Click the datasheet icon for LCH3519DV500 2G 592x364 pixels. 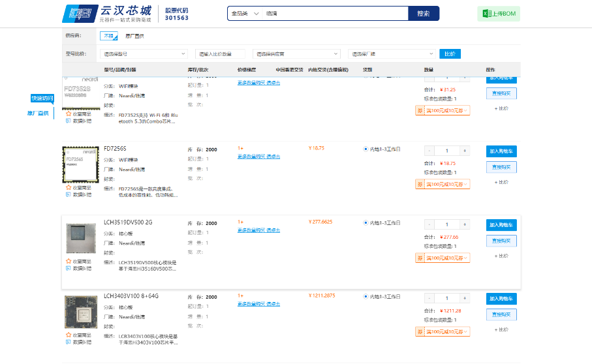click(x=69, y=268)
